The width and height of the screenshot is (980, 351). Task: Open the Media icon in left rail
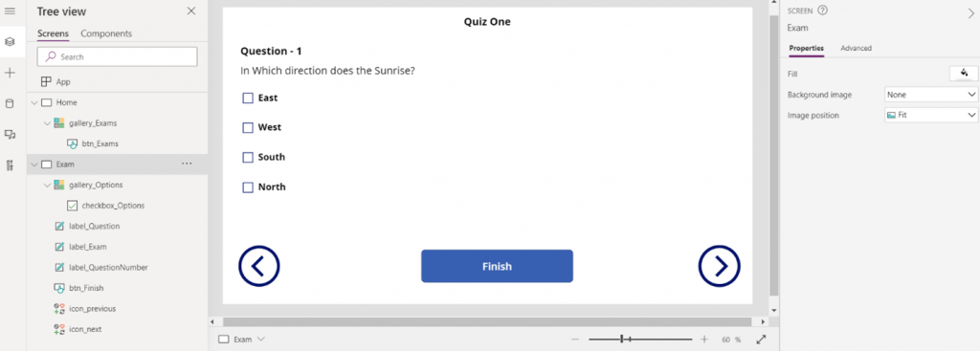pyautogui.click(x=10, y=134)
